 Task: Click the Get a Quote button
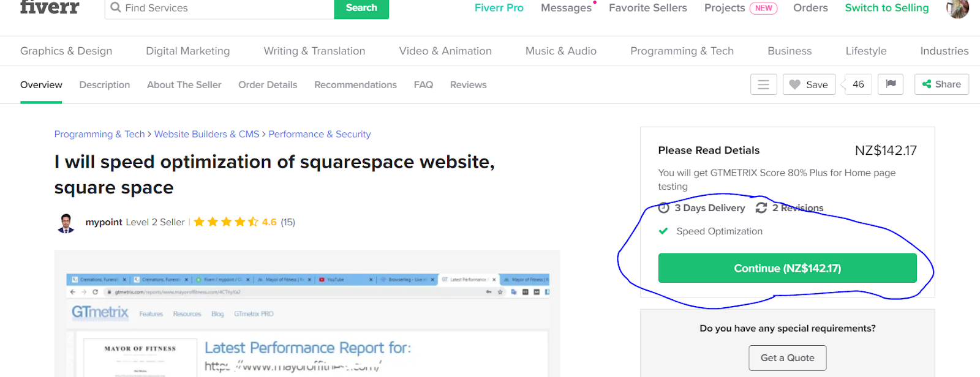[x=787, y=358]
